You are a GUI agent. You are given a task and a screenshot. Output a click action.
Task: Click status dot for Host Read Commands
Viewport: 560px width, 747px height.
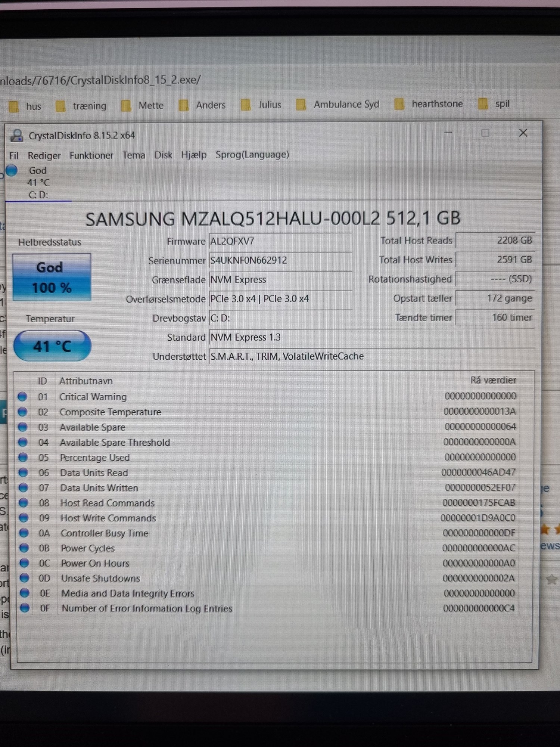point(24,503)
